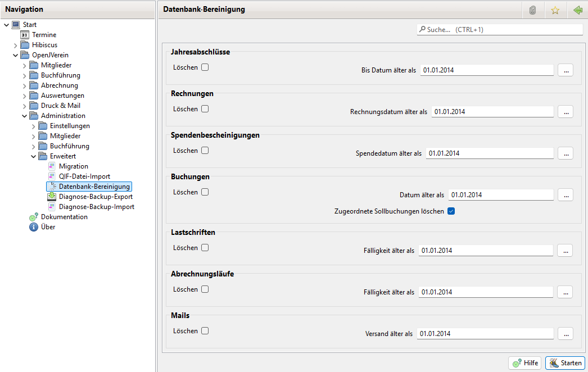
Task: Click the green back arrow icon
Action: (577, 10)
